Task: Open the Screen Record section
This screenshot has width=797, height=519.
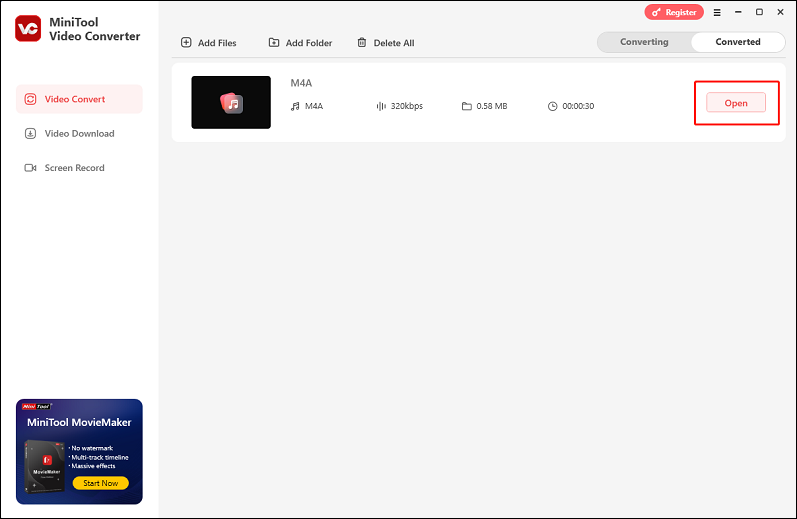Action: 79,168
